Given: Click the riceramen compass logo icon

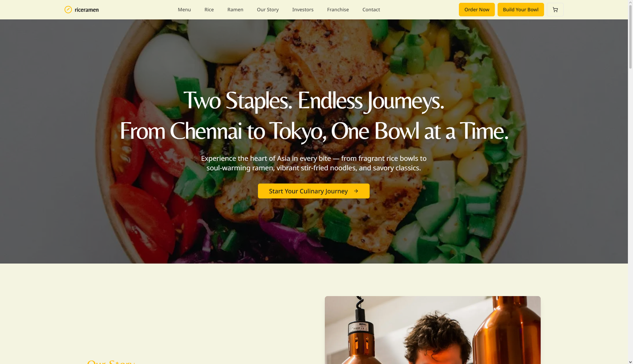Looking at the screenshot, I should (x=68, y=9).
